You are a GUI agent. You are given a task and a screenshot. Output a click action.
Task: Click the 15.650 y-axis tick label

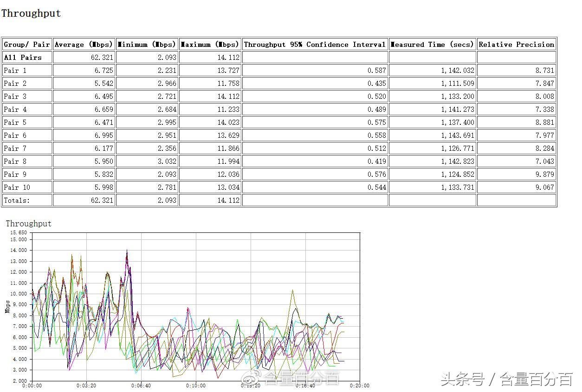tap(19, 233)
